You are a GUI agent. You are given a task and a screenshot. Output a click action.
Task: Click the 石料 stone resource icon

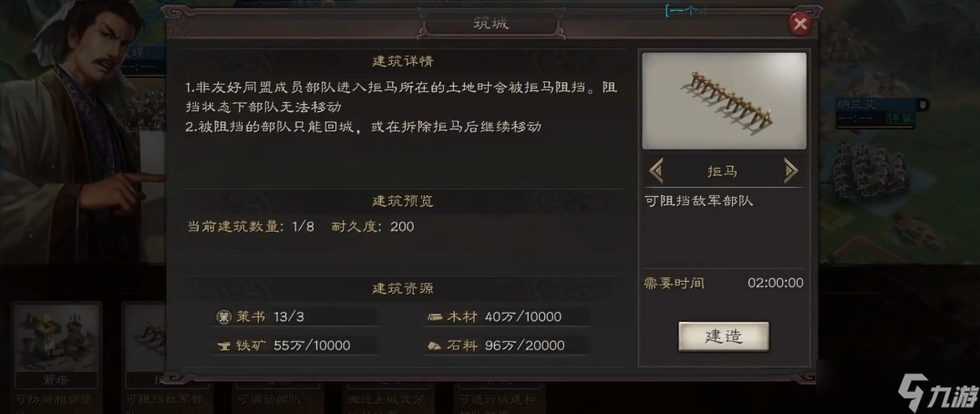tap(435, 346)
